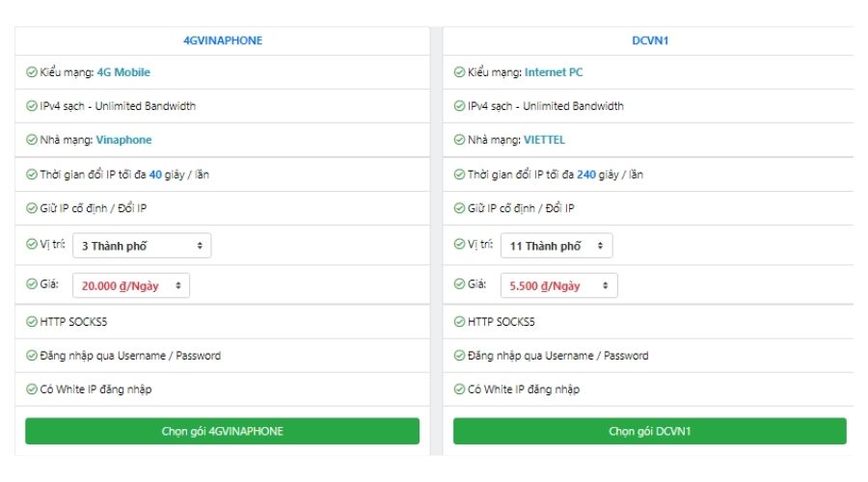Image resolution: width=868 pixels, height=482 pixels.
Task: Click the 4G Mobile network type text
Action: coord(123,72)
